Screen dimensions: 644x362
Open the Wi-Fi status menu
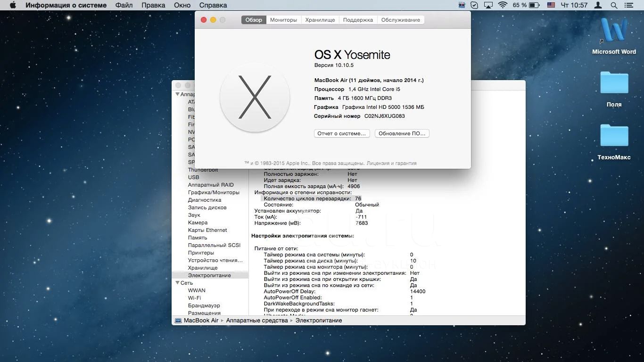pyautogui.click(x=503, y=5)
